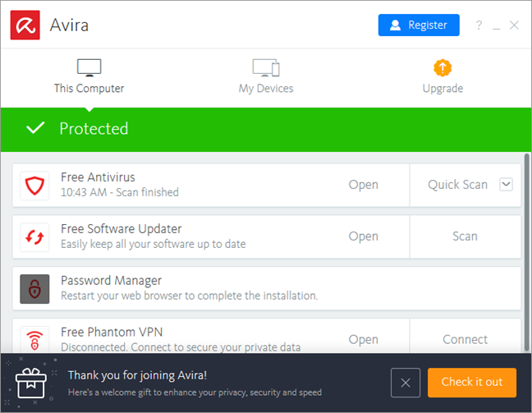Click 'Disconnected. Connect to secure' text
Image resolution: width=532 pixels, height=413 pixels.
tap(181, 347)
